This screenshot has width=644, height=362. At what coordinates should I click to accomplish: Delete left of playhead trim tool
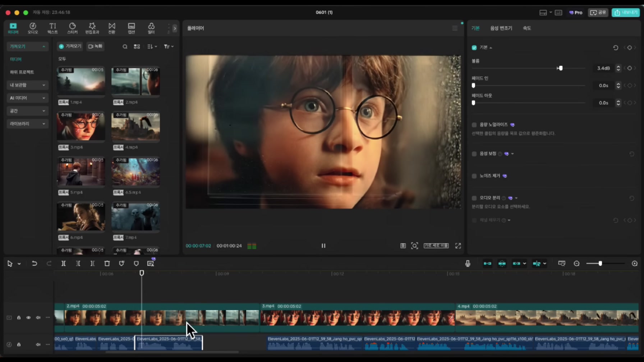pos(78,264)
